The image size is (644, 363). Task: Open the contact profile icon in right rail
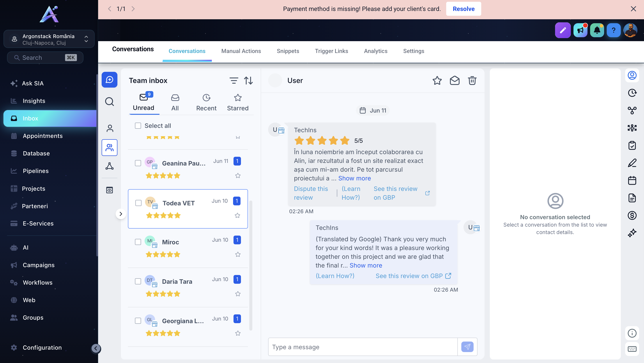click(632, 75)
